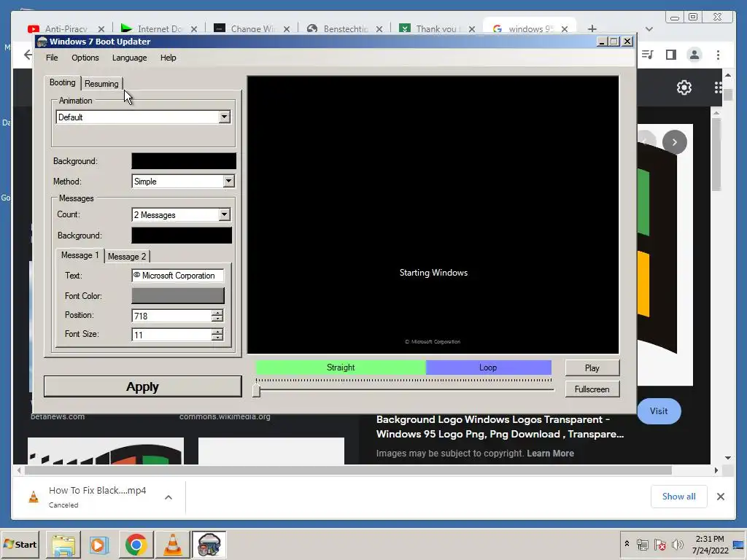Select the Booting tab

click(x=63, y=82)
